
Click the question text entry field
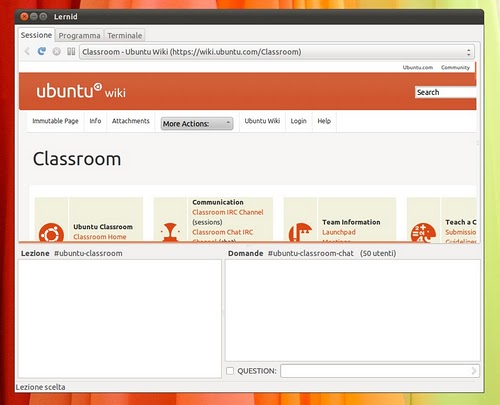click(x=380, y=371)
